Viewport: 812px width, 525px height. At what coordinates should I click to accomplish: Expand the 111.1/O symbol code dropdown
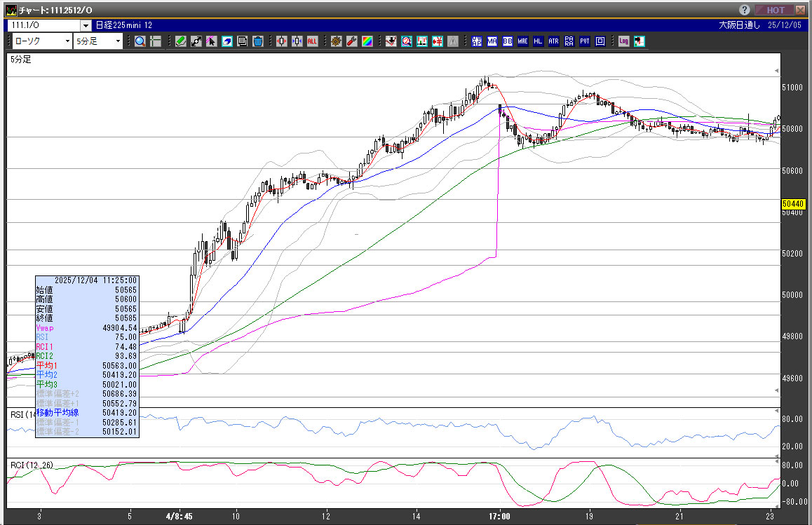86,25
